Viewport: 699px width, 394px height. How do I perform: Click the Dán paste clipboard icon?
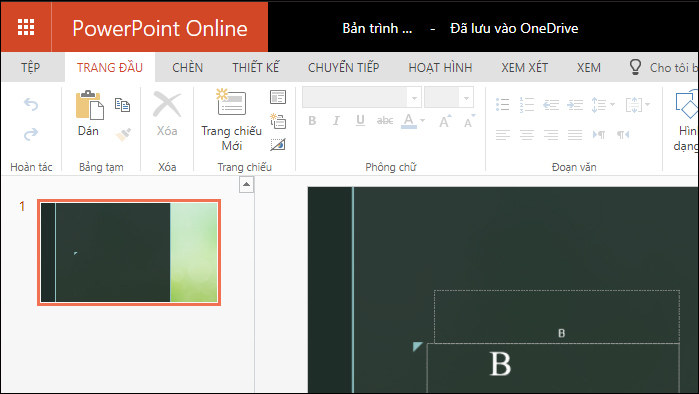pyautogui.click(x=89, y=105)
